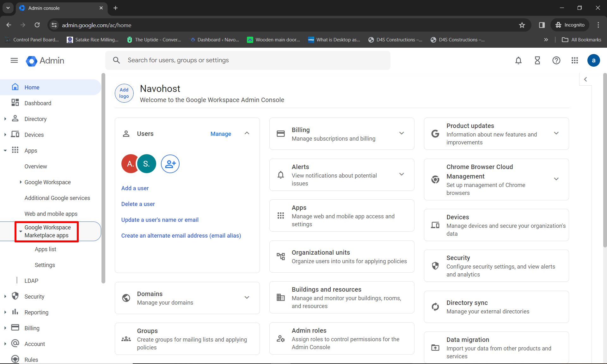Open the notifications bell icon
607x364 pixels.
tap(518, 60)
